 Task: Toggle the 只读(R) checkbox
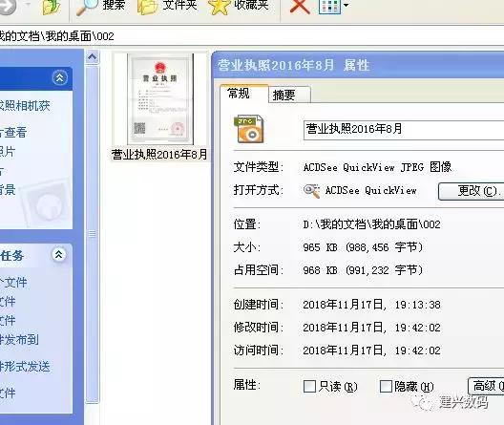(x=309, y=386)
